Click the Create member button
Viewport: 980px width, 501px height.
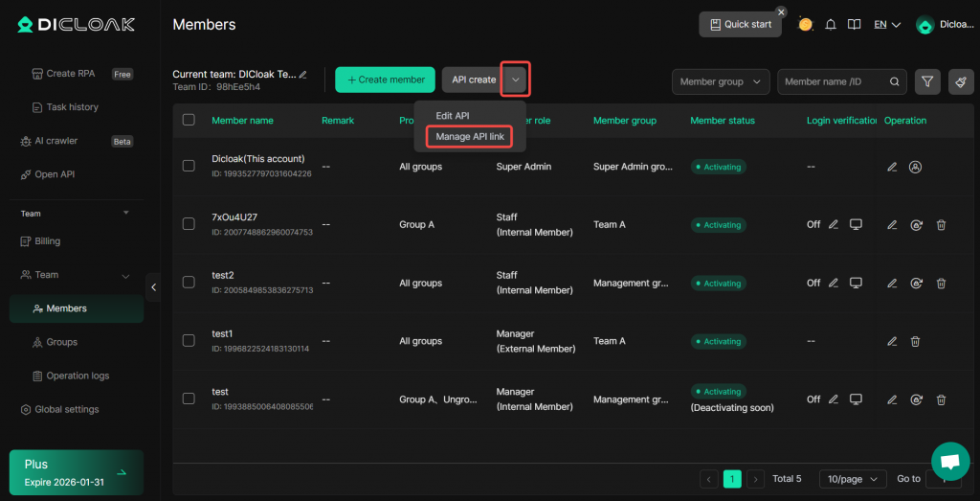pos(385,80)
